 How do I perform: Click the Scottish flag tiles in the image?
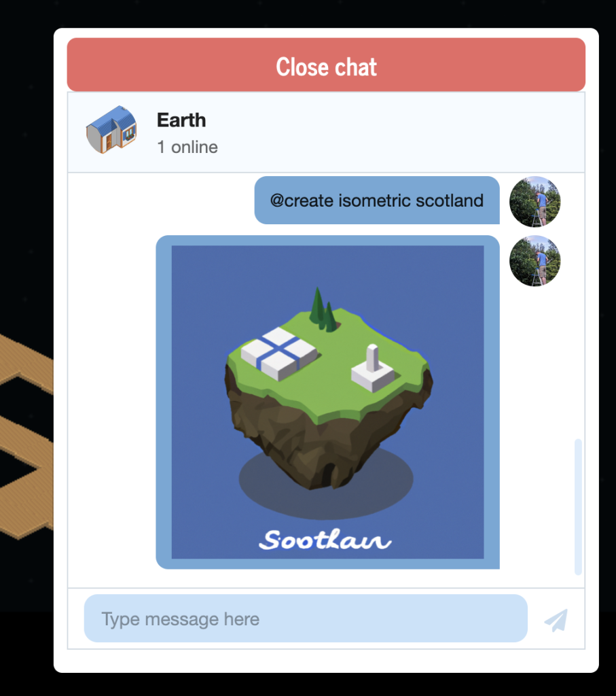279,353
